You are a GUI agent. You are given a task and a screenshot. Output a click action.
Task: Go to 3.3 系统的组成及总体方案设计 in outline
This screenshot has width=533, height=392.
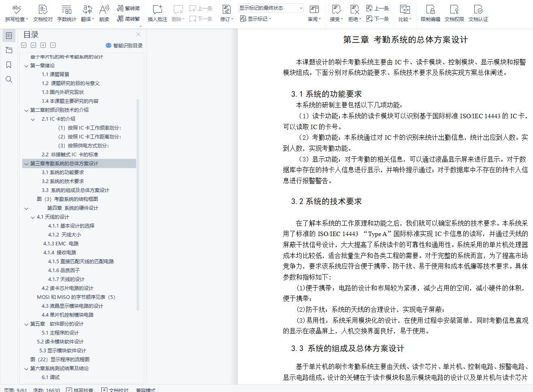tap(75, 190)
